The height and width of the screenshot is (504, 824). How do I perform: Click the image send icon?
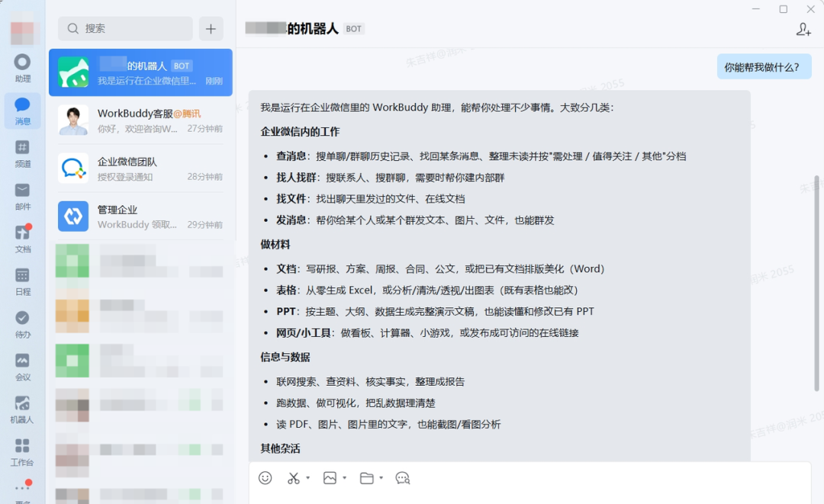330,478
